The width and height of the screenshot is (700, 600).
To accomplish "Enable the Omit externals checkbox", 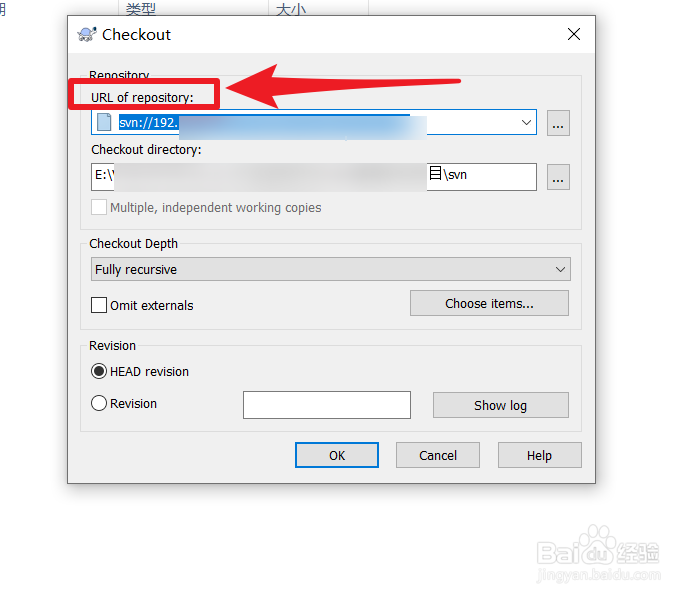I will [99, 305].
